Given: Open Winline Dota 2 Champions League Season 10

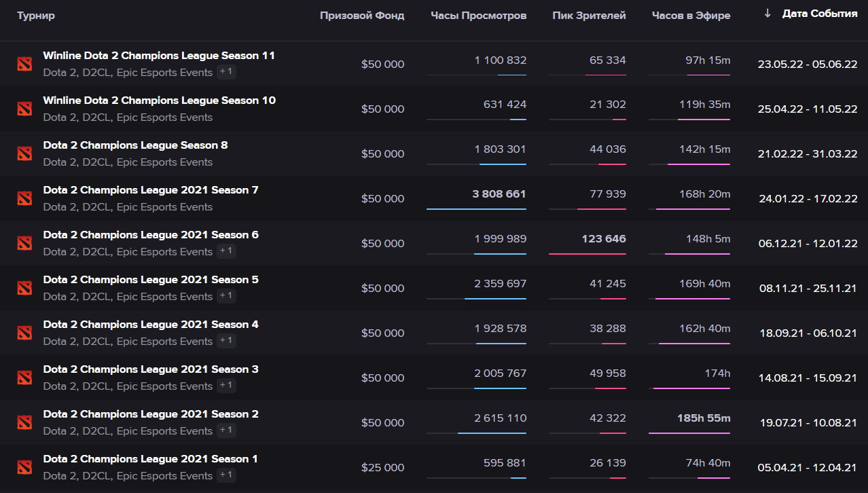Looking at the screenshot, I should click(x=160, y=101).
